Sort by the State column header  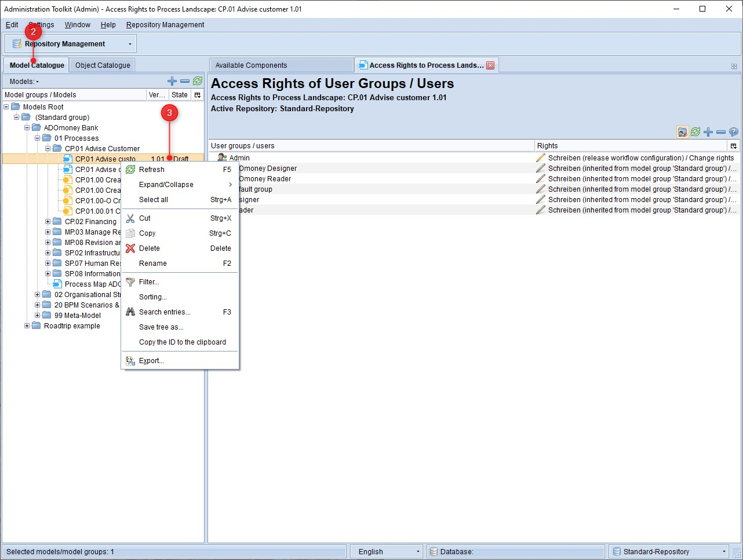click(180, 95)
